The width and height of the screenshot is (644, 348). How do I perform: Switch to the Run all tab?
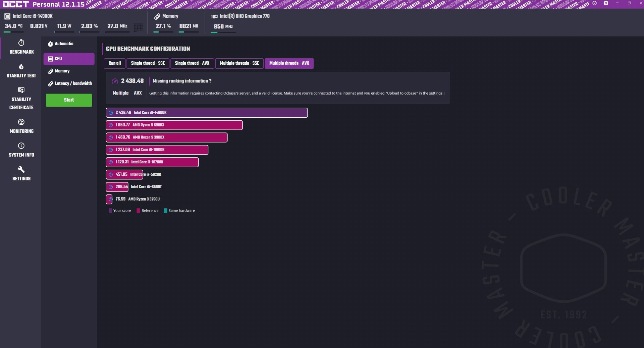pos(115,63)
